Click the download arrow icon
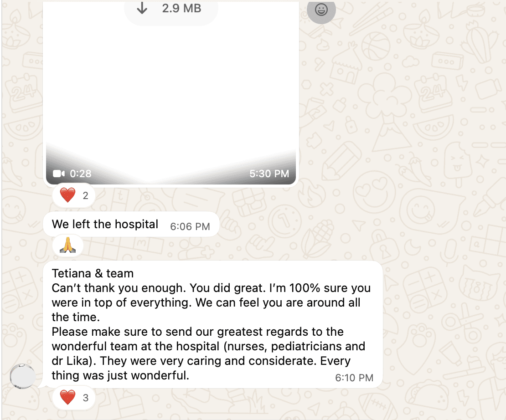Viewport: 506px width, 420px height. click(x=142, y=8)
